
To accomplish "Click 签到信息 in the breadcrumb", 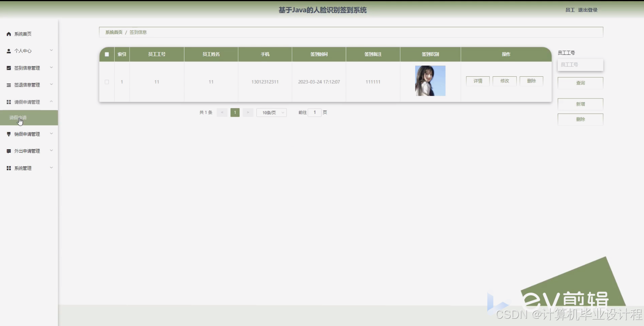I will coord(138,32).
